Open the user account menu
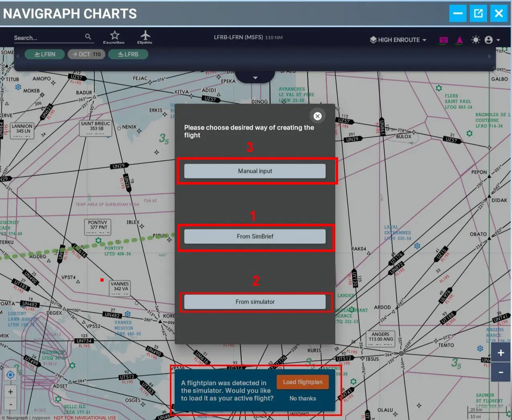 (492, 40)
